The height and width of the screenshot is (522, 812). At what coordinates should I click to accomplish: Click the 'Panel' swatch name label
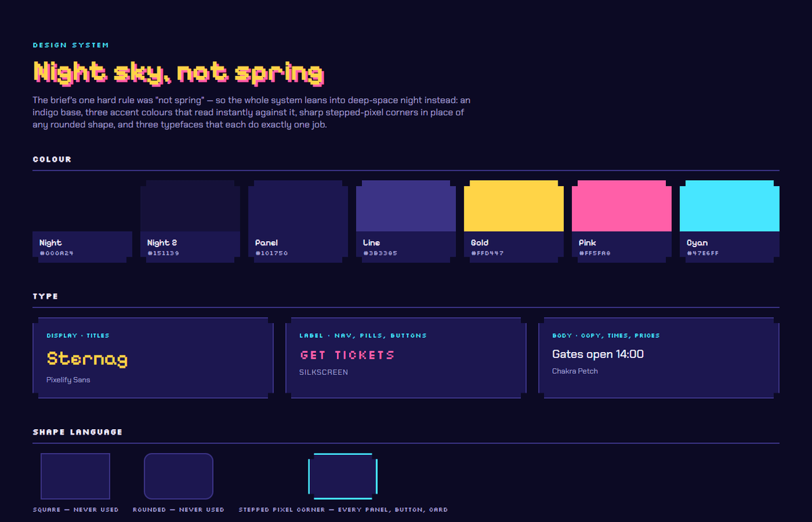tap(267, 242)
